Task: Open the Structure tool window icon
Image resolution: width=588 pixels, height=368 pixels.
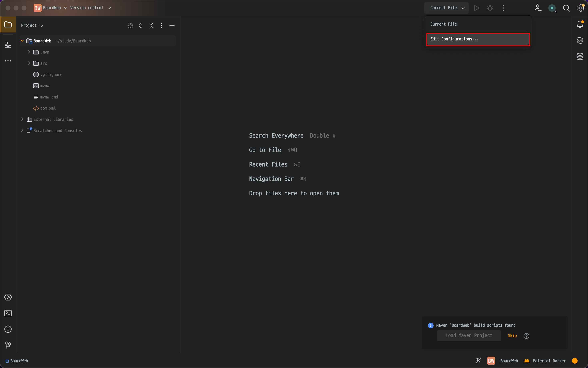Action: [8, 45]
